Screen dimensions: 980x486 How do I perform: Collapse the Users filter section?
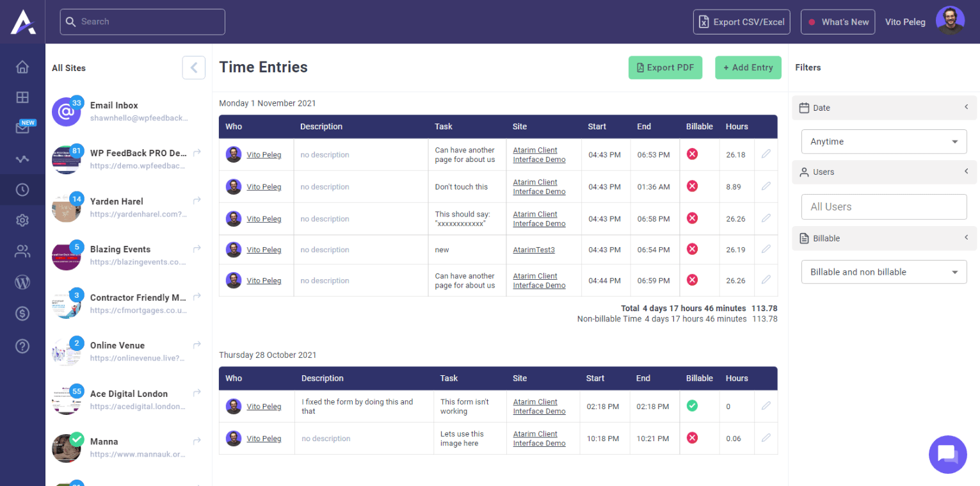(966, 172)
